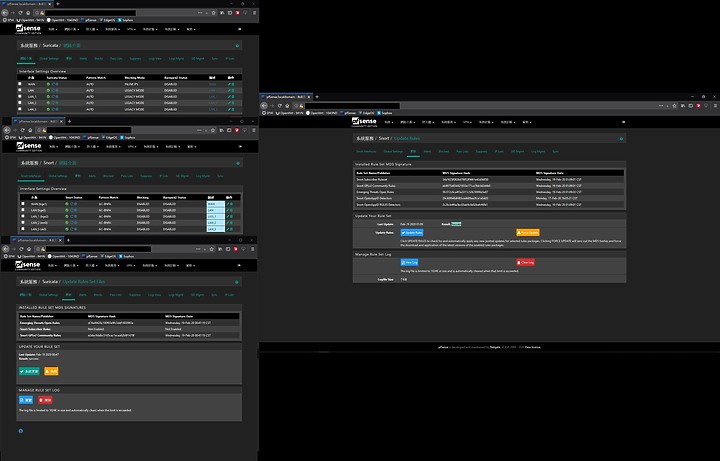Image resolution: width=720 pixels, height=461 pixels.
Task: Expand the VPN menu in the Suricata interfaces window
Action: 131,29
